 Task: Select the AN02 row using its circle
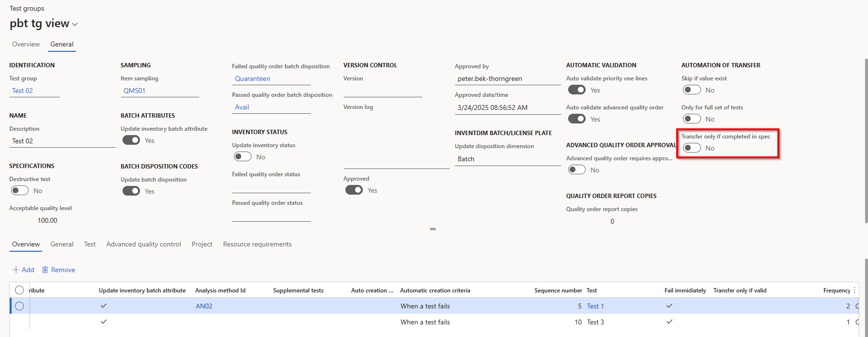click(19, 306)
